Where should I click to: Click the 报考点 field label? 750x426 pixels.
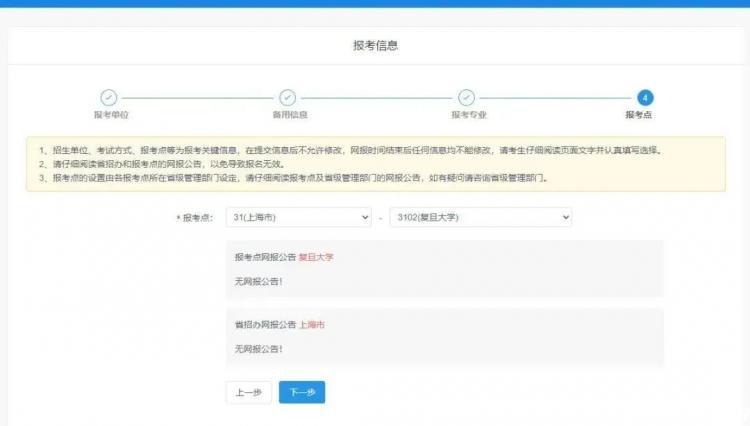point(195,218)
